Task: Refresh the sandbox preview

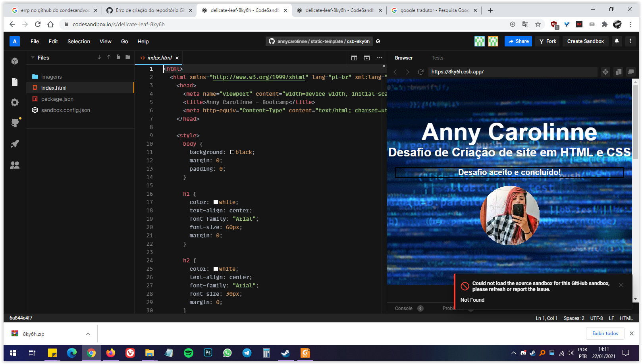Action: (x=420, y=72)
